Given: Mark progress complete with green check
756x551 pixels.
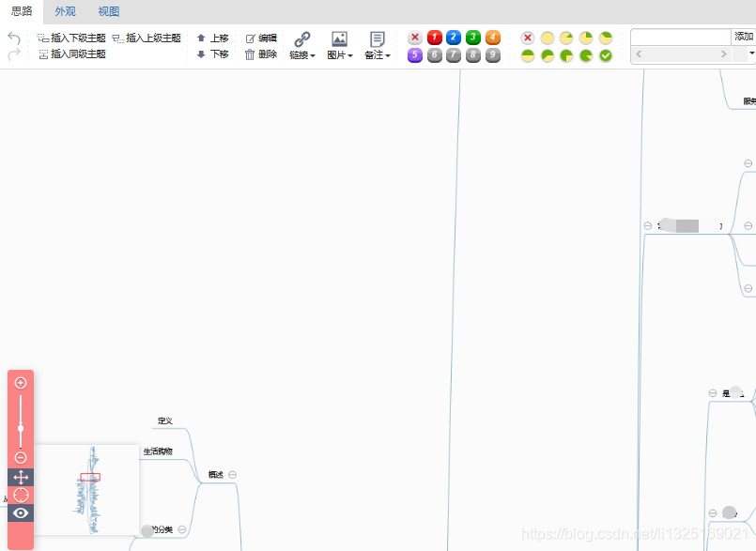Looking at the screenshot, I should [606, 56].
